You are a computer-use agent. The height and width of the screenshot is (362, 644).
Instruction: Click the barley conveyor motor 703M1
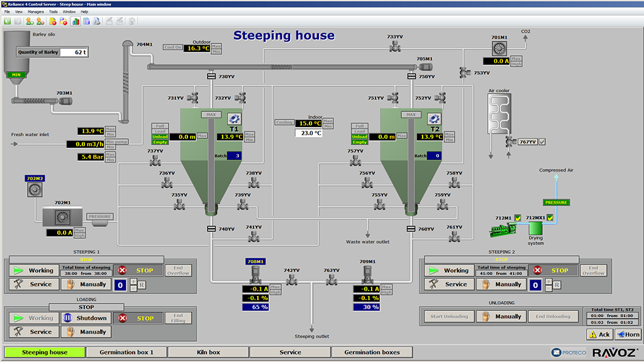pos(65,101)
